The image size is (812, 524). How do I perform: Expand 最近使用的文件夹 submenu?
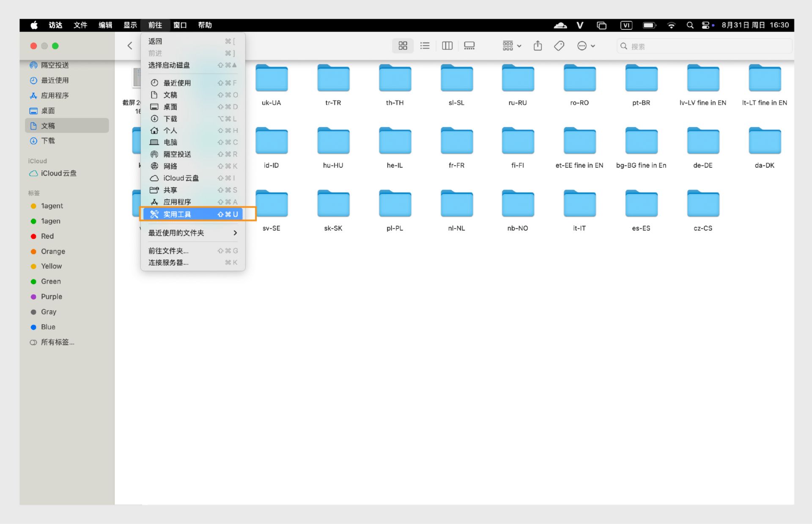193,233
